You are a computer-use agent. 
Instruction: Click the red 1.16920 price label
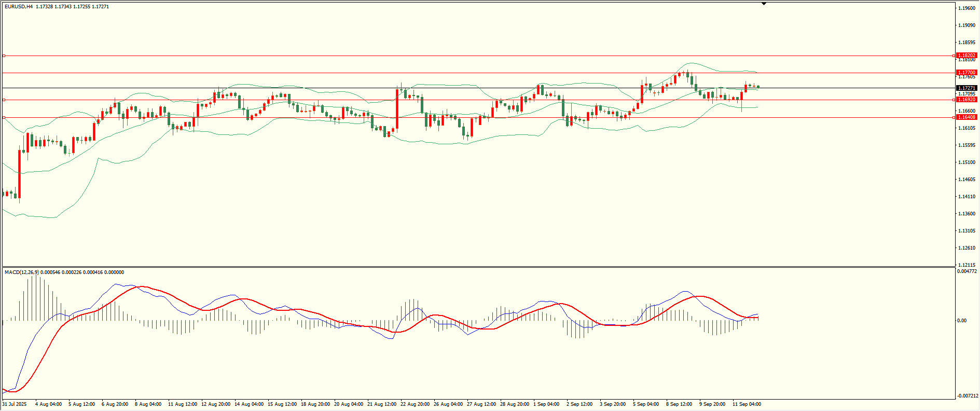(x=967, y=100)
